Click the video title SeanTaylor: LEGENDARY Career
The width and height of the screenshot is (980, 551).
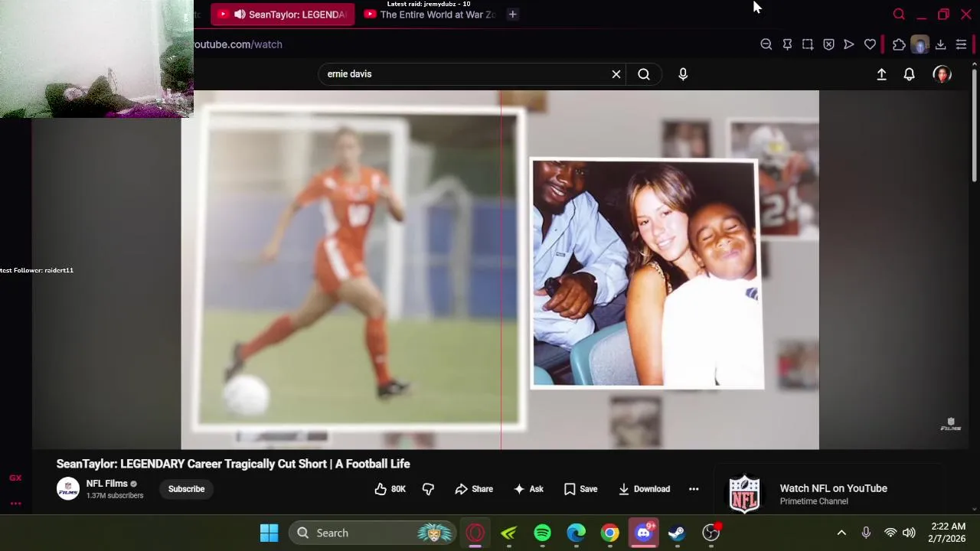click(x=233, y=464)
